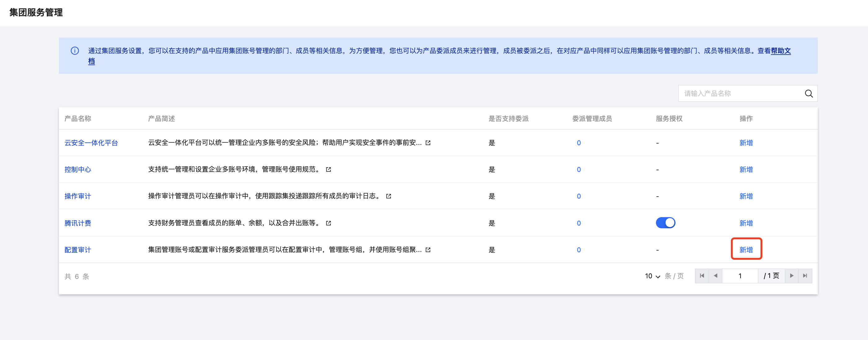Click 新增 for 配置审计 row
868x340 pixels.
tap(746, 250)
